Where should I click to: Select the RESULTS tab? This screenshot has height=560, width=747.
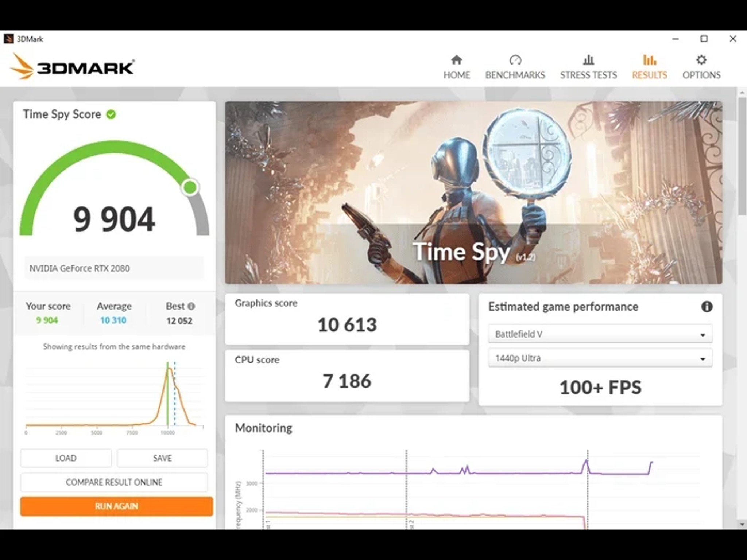click(649, 67)
